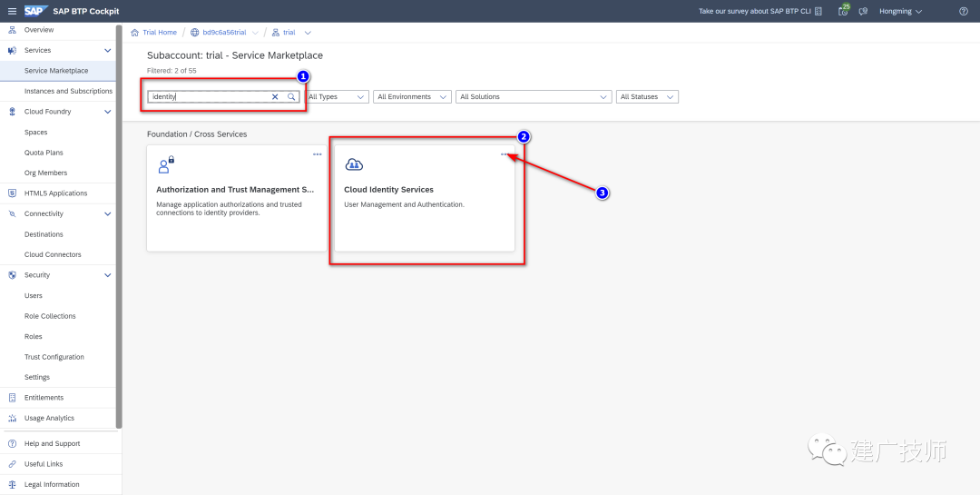Click the SAP logo
This screenshot has width=980, height=495.
tap(36, 11)
